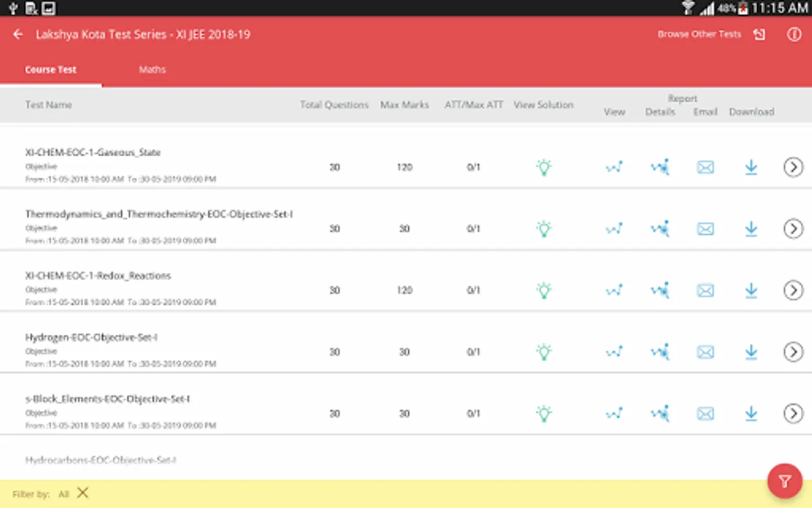View solution for XI-CHEM-EOC-1-Redox_Reactions

click(544, 290)
